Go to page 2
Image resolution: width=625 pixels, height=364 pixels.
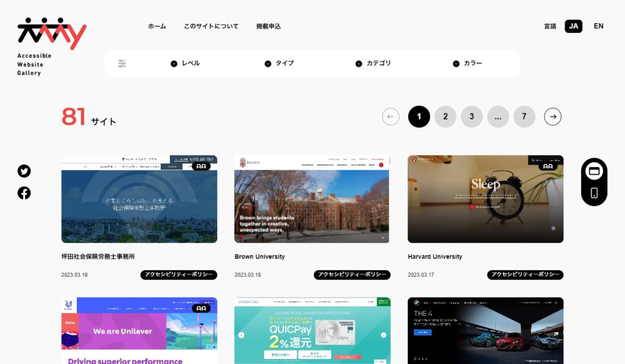point(445,116)
